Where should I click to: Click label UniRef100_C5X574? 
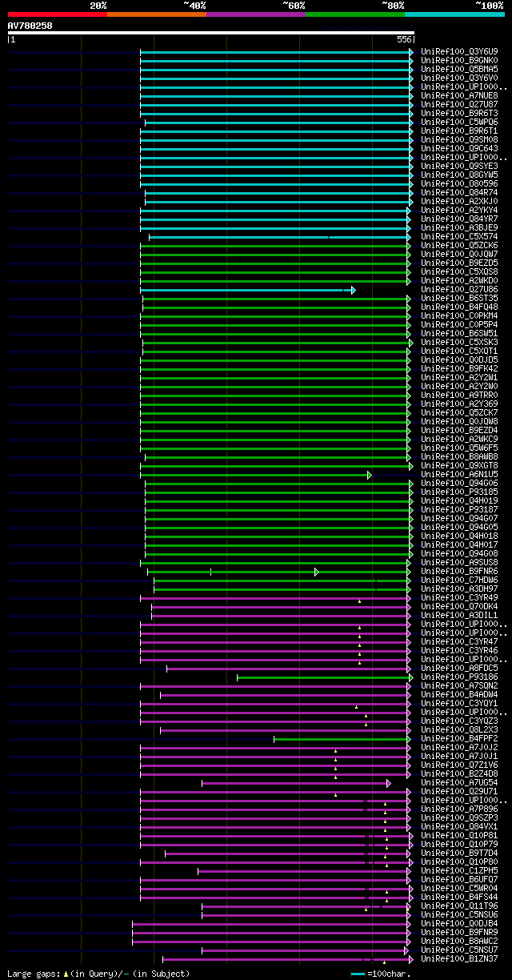click(x=460, y=236)
